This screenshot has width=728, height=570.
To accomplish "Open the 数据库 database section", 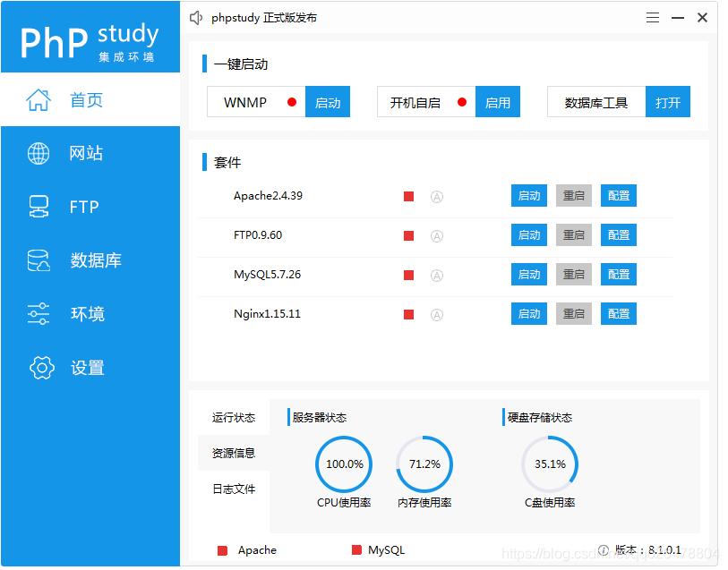I will (x=90, y=260).
